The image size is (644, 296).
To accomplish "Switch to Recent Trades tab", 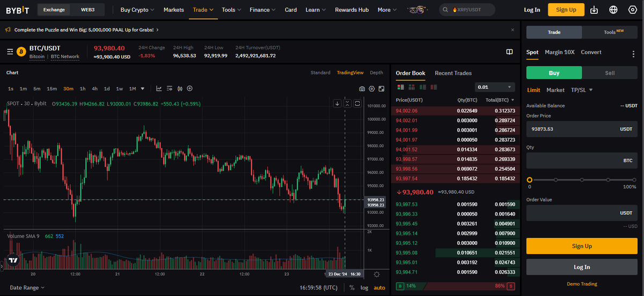I will click(x=453, y=73).
